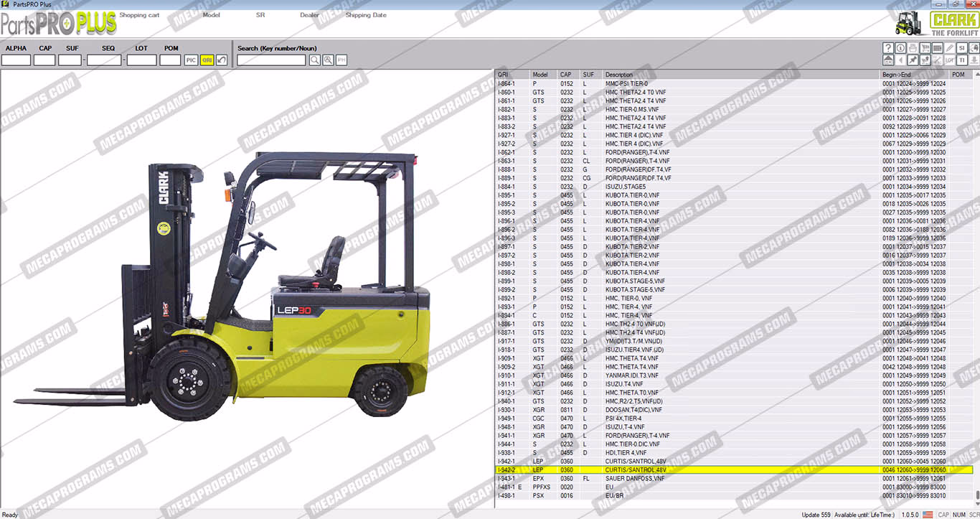Select row I-943-1 SAUER DANFOSS,VNF
The image size is (980, 519).
click(734, 478)
